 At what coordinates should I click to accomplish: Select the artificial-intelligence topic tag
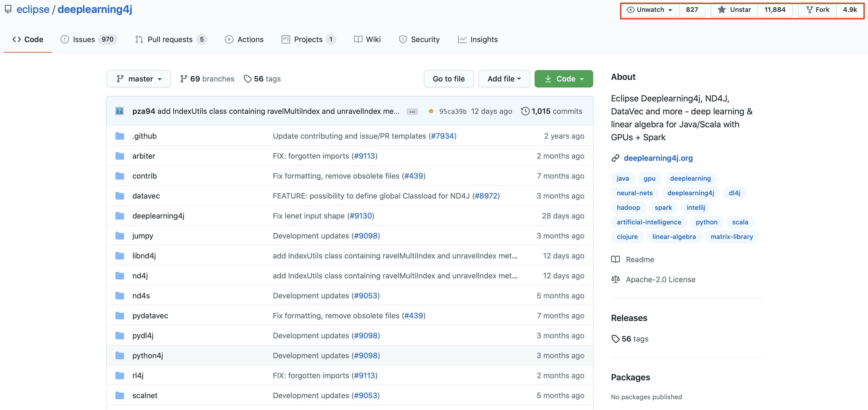[649, 222]
